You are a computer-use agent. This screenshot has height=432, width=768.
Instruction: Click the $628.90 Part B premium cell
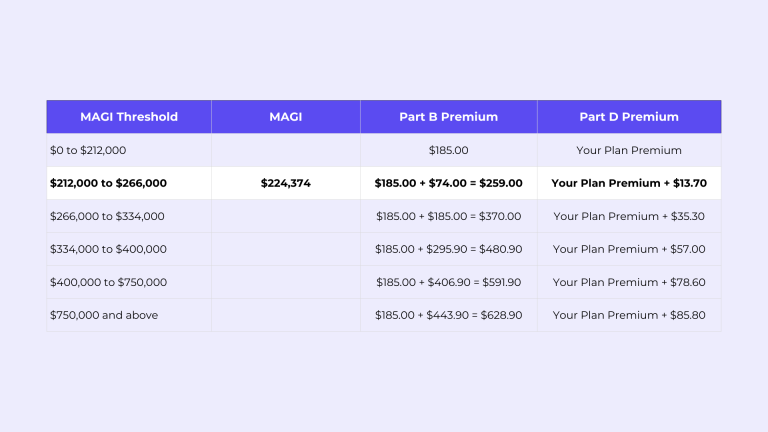click(449, 315)
